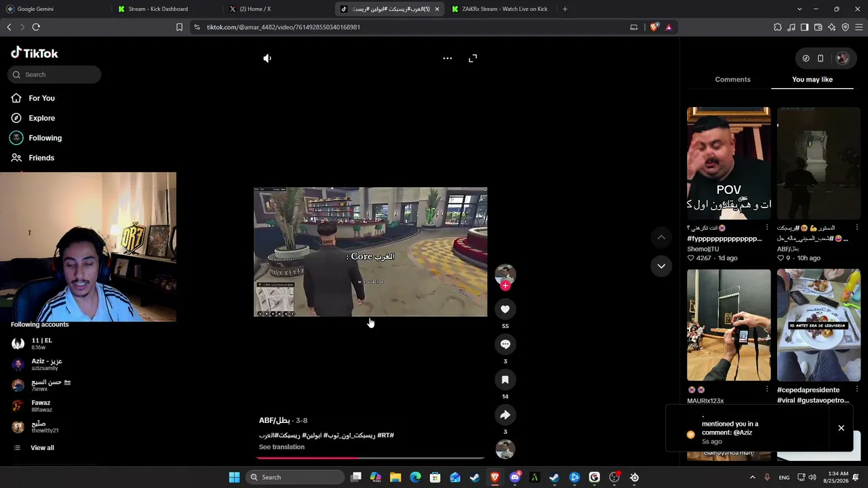Open options for the ABF 10h ago video card
This screenshot has height=488, width=868.
(x=857, y=228)
